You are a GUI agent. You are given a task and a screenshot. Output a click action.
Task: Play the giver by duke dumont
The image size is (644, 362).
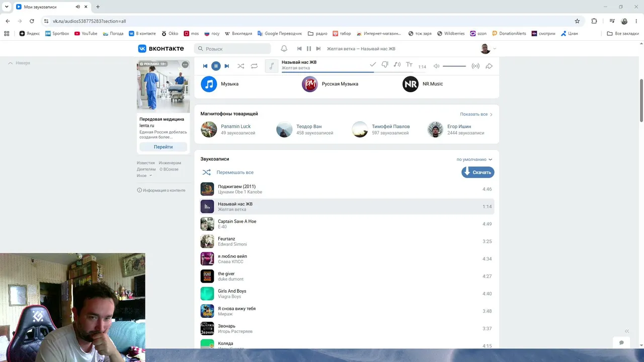coord(347,276)
